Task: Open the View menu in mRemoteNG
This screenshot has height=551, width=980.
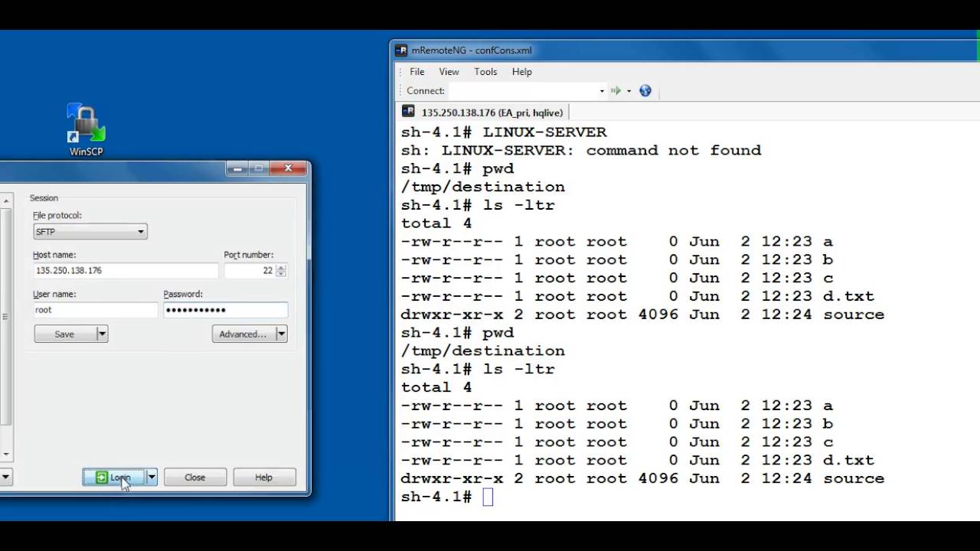Action: [x=449, y=71]
